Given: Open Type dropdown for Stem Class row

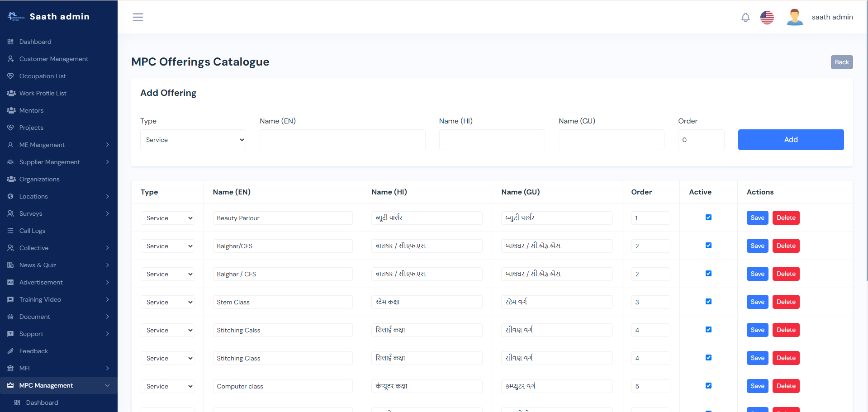Looking at the screenshot, I should (x=167, y=302).
